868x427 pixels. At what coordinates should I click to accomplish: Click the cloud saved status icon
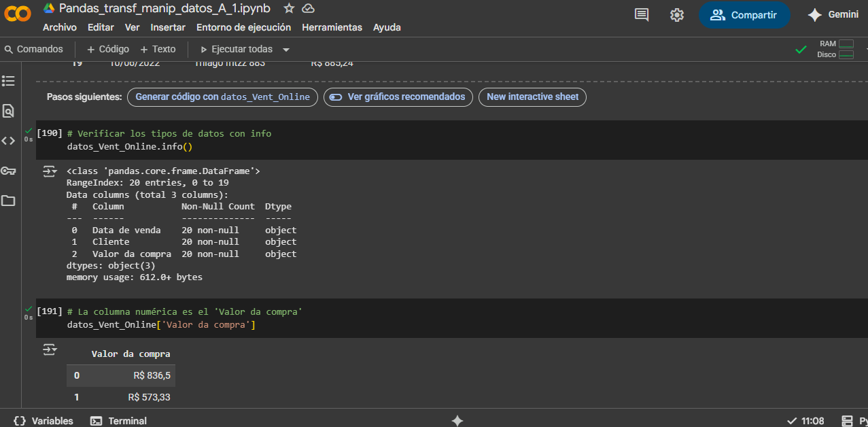pos(308,8)
